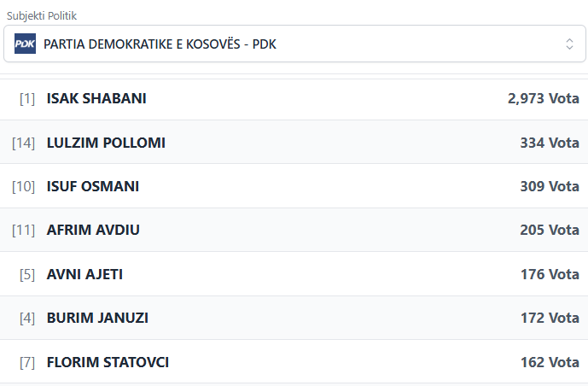Click the 2,973 Vota count
This screenshot has height=386, width=588.
tap(543, 99)
